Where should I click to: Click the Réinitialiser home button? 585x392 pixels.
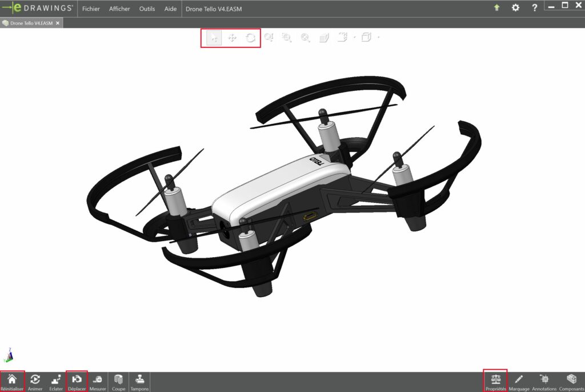click(x=12, y=382)
